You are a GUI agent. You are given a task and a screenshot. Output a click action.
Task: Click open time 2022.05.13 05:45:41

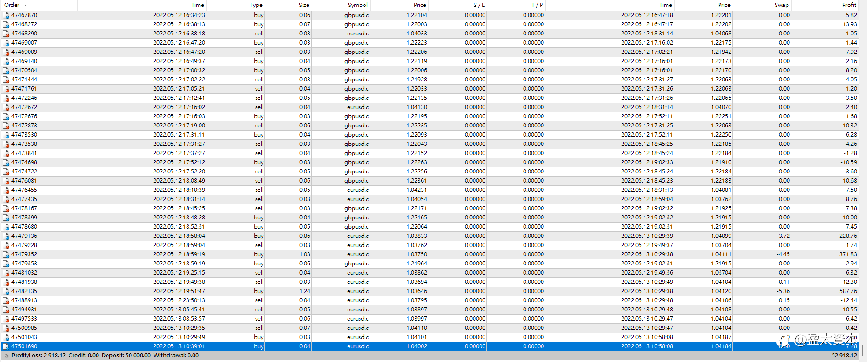tap(179, 310)
